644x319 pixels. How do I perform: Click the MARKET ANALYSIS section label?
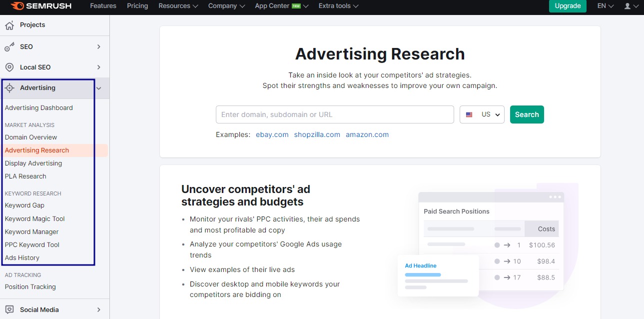[29, 125]
